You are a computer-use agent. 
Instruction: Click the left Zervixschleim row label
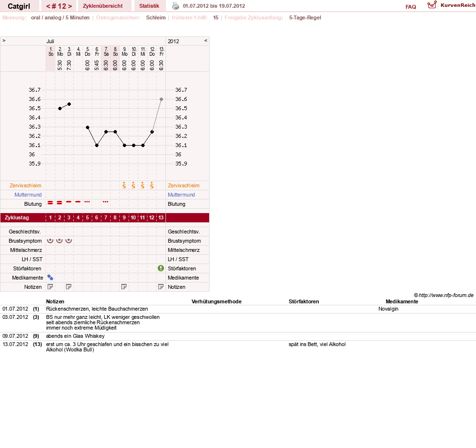coord(26,185)
